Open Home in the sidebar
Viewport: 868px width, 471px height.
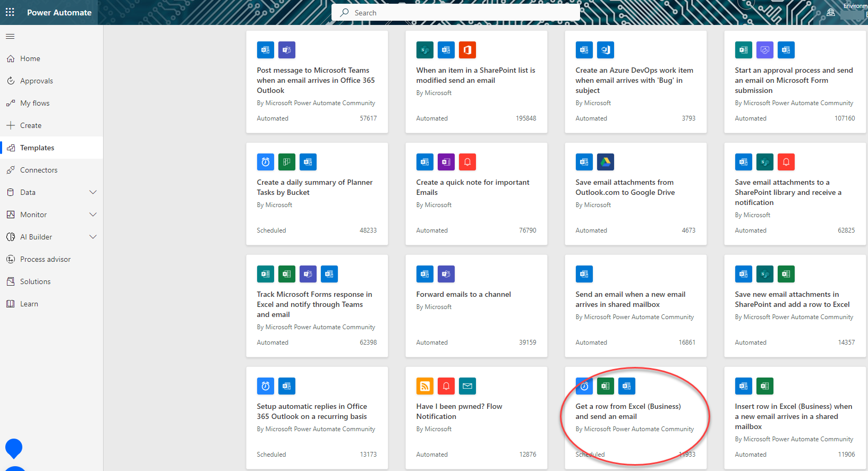click(52, 59)
